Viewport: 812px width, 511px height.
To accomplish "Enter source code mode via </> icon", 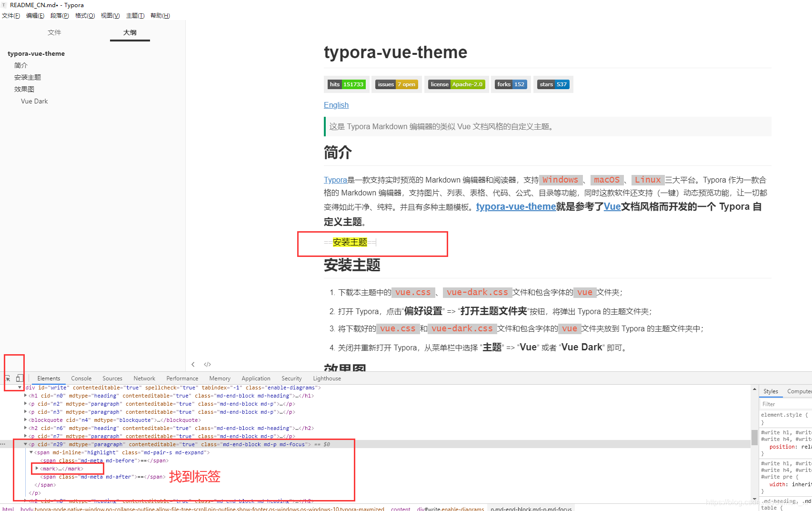I will click(x=207, y=364).
